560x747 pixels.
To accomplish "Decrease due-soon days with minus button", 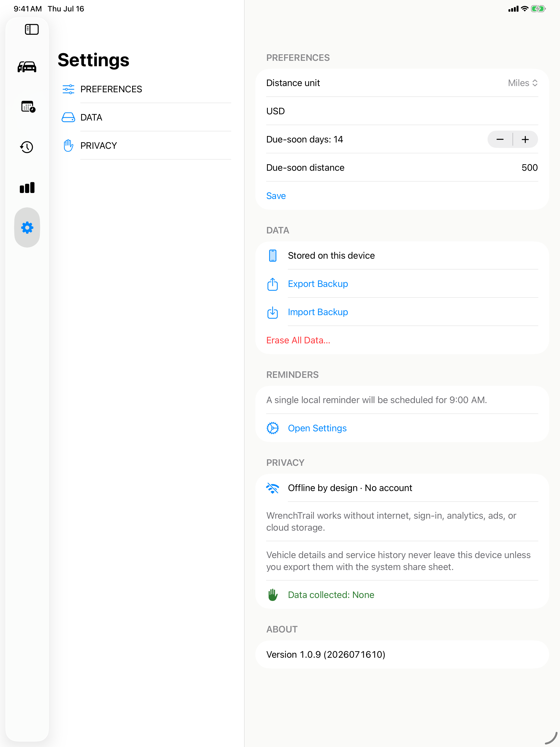I will coord(500,140).
